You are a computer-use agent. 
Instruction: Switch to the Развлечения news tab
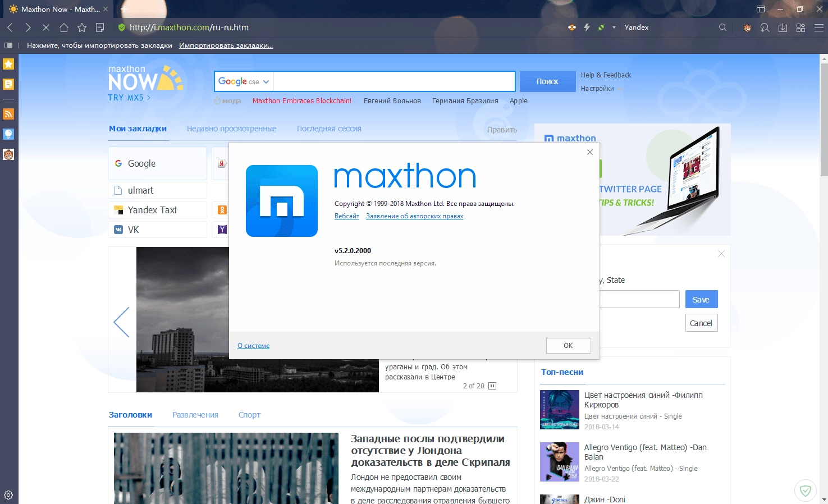tap(195, 415)
